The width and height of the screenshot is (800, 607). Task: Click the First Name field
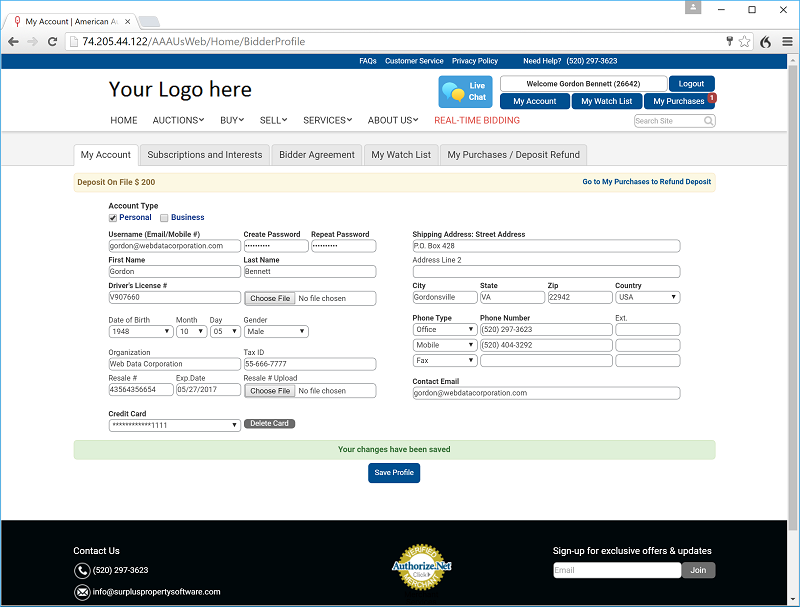[x=174, y=272]
